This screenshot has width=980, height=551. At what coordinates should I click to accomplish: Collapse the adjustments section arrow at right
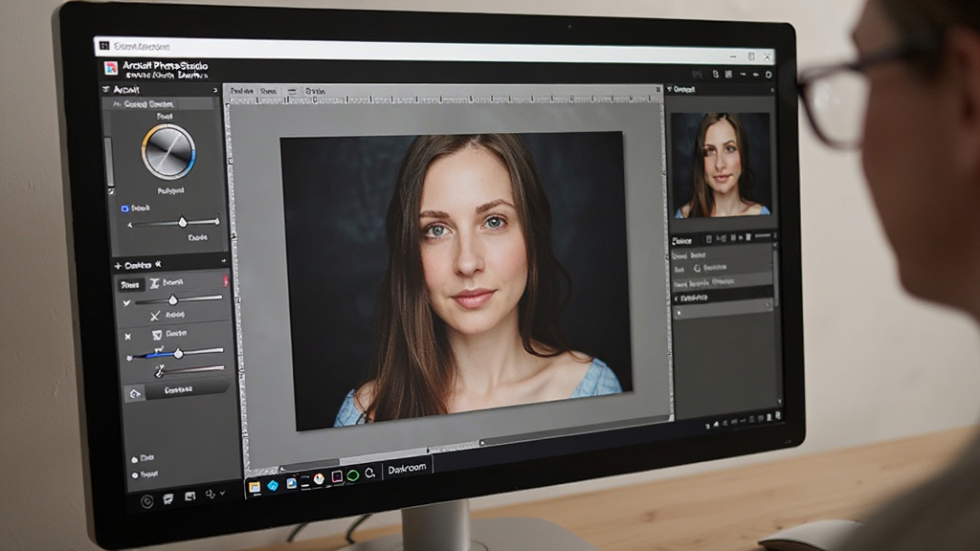pyautogui.click(x=223, y=260)
